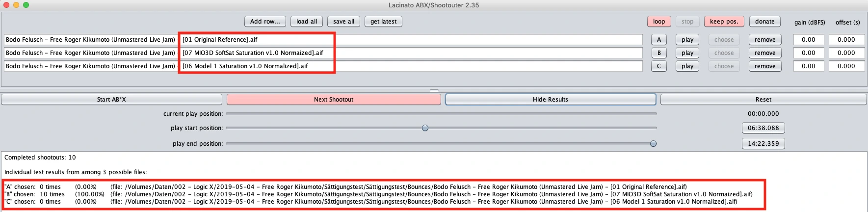Image resolution: width=868 pixels, height=212 pixels.
Task: Play the 06 Model 1 Saturation file
Action: (687, 66)
